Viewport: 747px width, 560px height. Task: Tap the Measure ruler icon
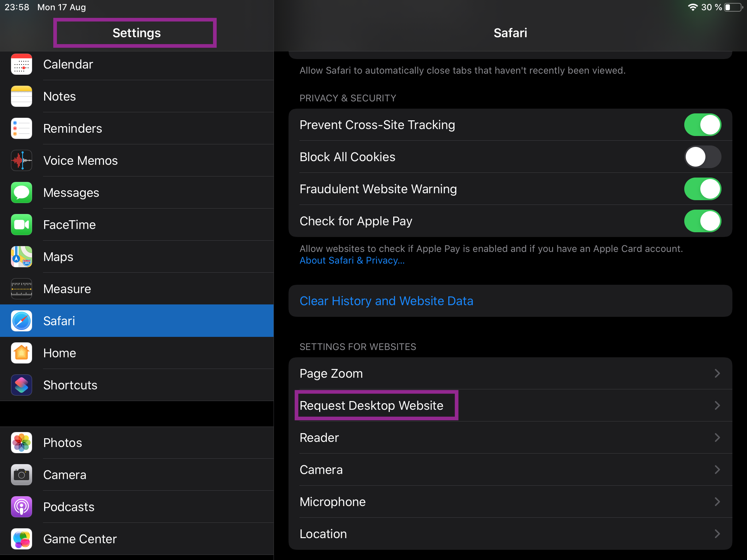coord(22,289)
